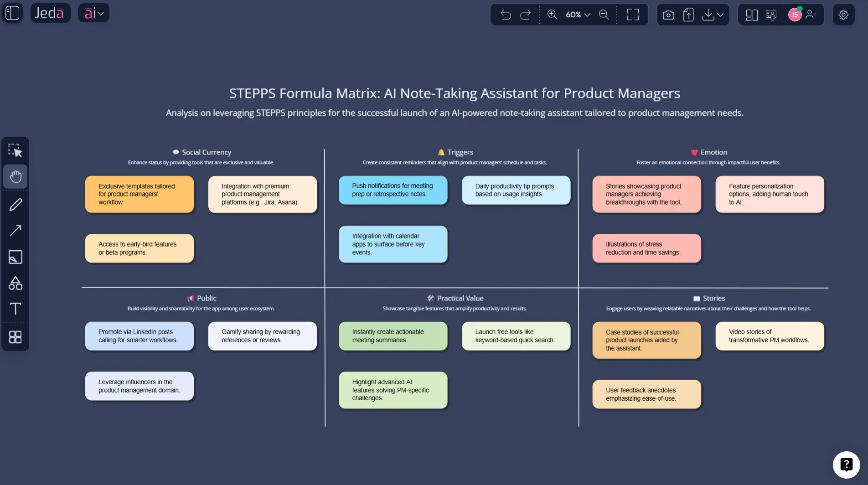Select the Hand pan tool
The width and height of the screenshot is (868, 485).
click(15, 176)
